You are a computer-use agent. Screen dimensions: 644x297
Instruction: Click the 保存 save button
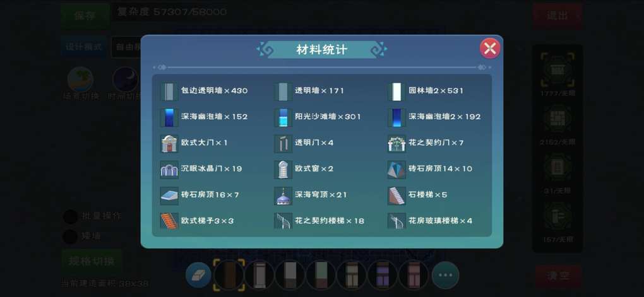click(x=85, y=16)
